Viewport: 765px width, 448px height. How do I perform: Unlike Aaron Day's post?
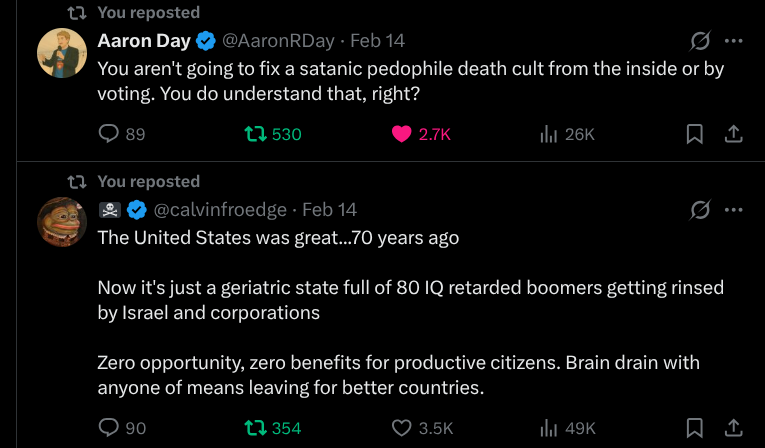pyautogui.click(x=402, y=134)
